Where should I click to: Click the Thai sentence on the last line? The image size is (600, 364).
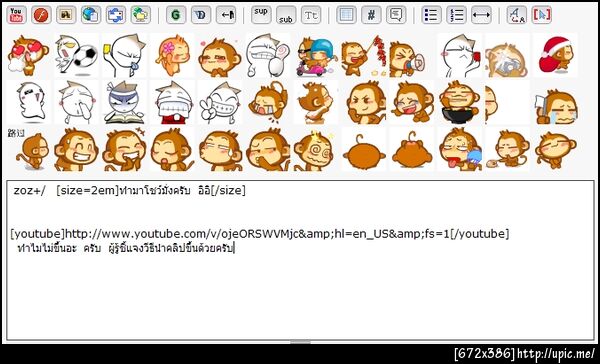click(x=126, y=248)
